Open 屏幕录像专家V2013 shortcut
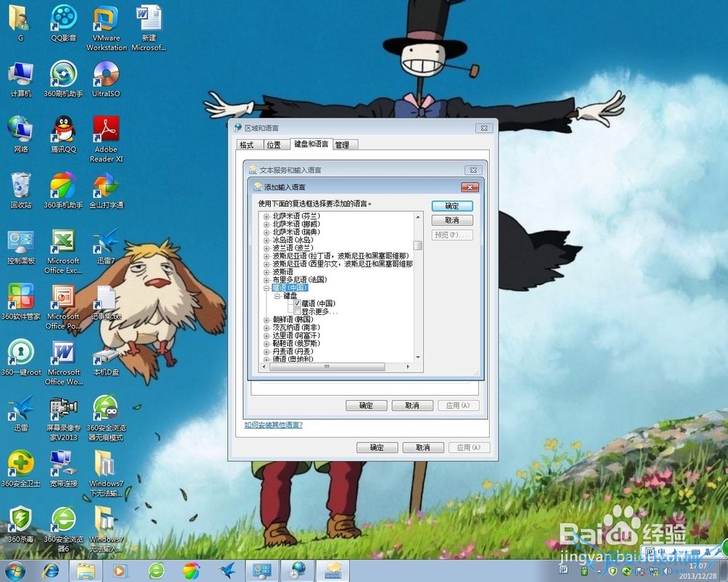This screenshot has height=582, width=728. point(63,418)
